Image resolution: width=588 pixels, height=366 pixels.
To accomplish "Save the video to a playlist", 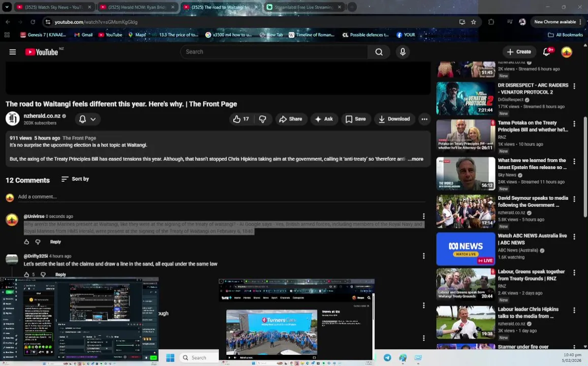I will pos(356,119).
